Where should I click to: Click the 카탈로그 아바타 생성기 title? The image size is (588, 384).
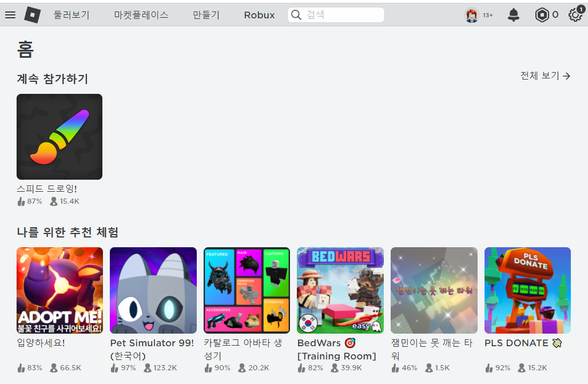click(x=243, y=349)
